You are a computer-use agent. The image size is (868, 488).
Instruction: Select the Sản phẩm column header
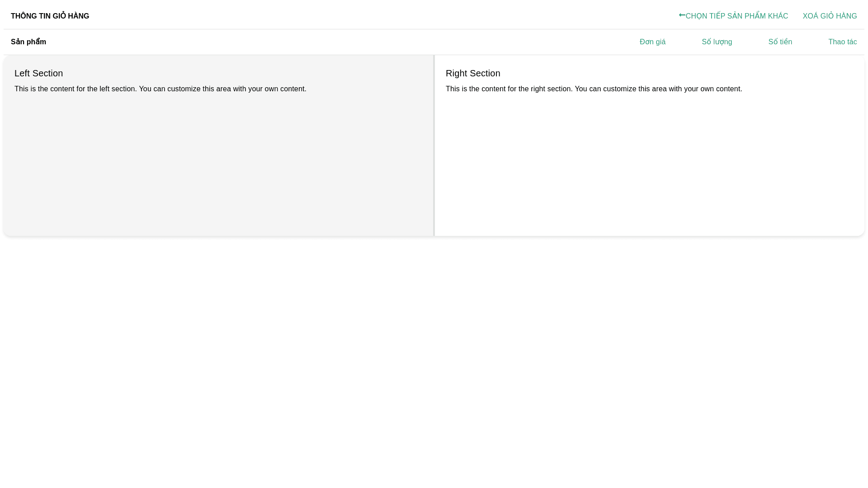pyautogui.click(x=28, y=42)
